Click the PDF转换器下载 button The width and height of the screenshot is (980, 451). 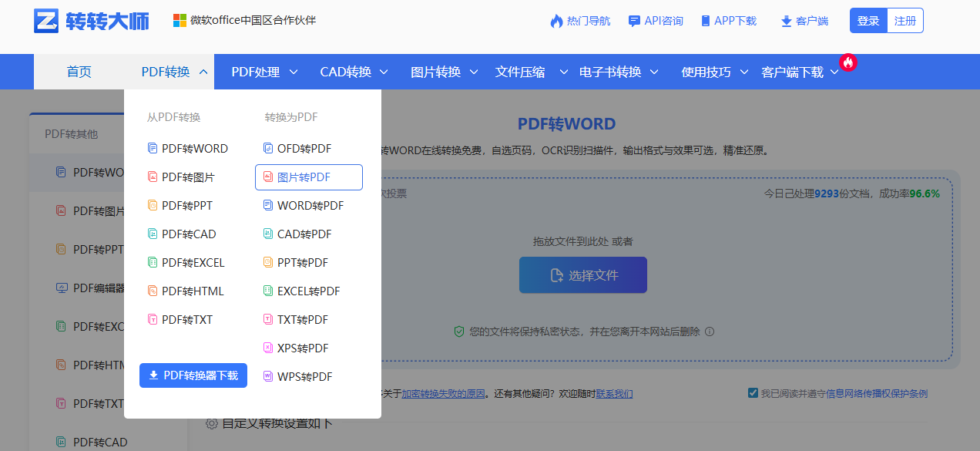[x=193, y=375]
